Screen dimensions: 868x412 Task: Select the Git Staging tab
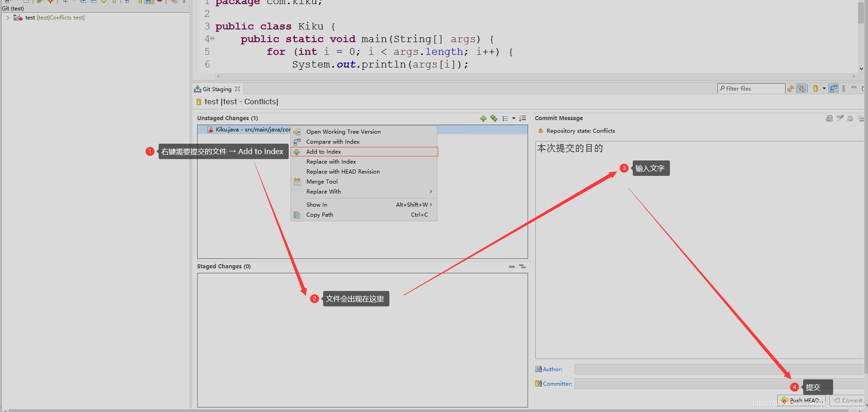[217, 89]
